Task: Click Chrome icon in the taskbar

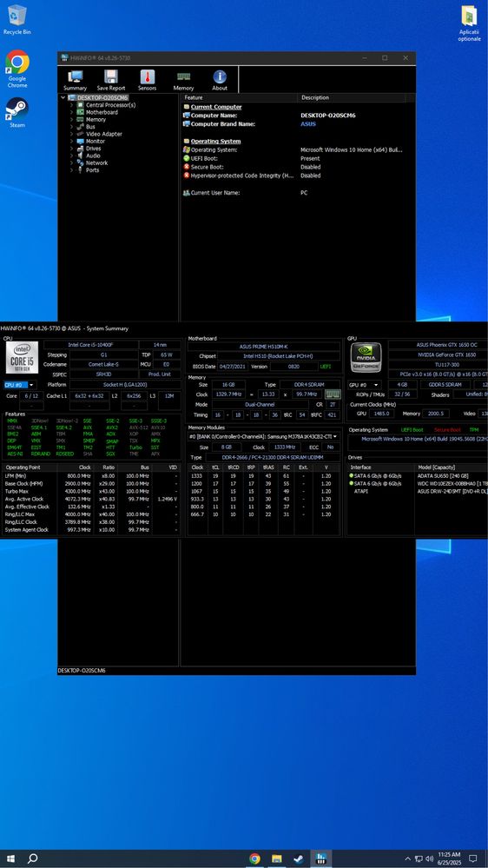Action: pos(255,858)
